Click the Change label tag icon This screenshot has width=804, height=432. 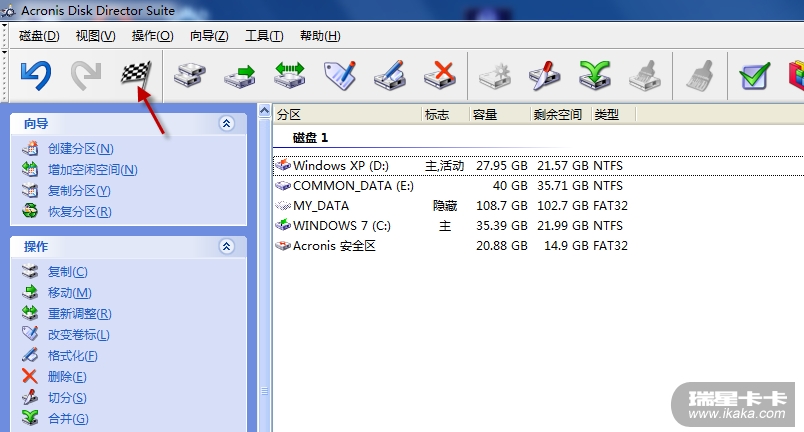tap(340, 75)
